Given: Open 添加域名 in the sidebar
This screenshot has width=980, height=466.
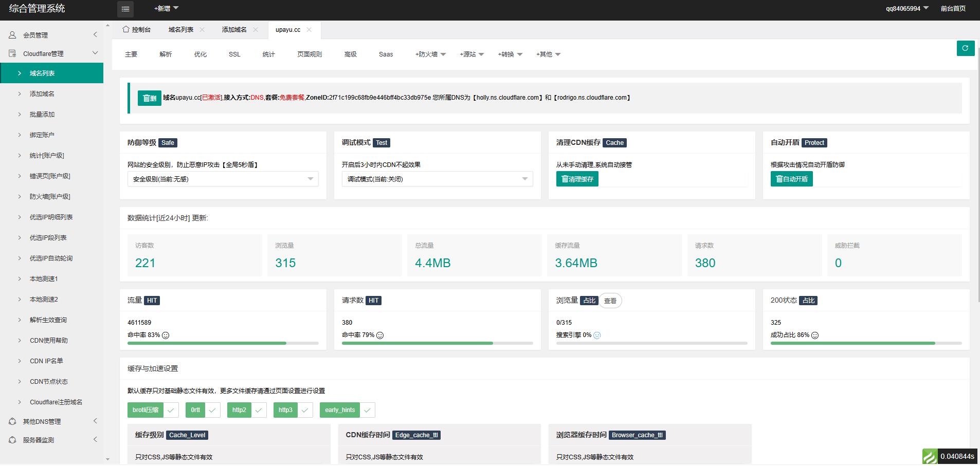Looking at the screenshot, I should pyautogui.click(x=42, y=94).
